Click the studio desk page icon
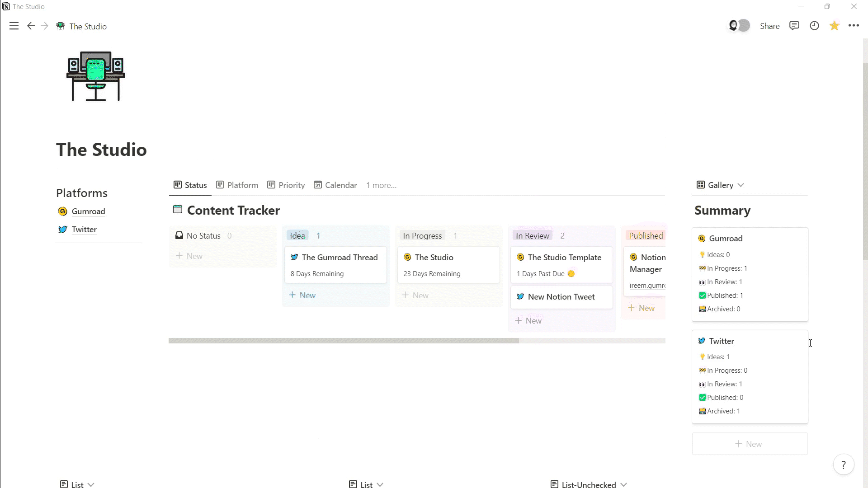 (x=96, y=76)
